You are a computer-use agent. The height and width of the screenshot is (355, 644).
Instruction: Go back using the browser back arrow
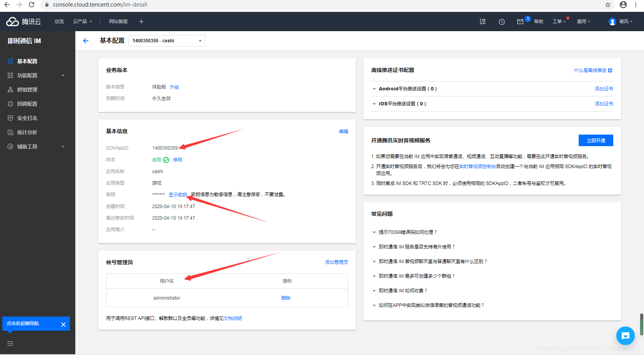click(7, 5)
